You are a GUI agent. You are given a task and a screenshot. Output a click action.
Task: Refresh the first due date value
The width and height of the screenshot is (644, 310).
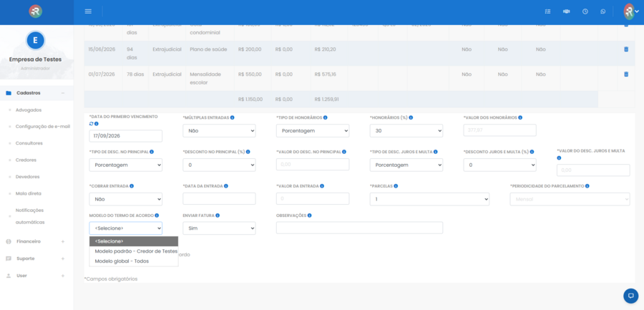tap(91, 124)
